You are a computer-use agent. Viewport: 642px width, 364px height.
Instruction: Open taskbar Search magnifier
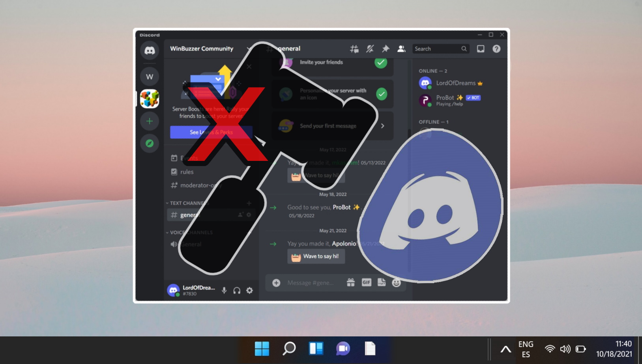[x=289, y=349]
